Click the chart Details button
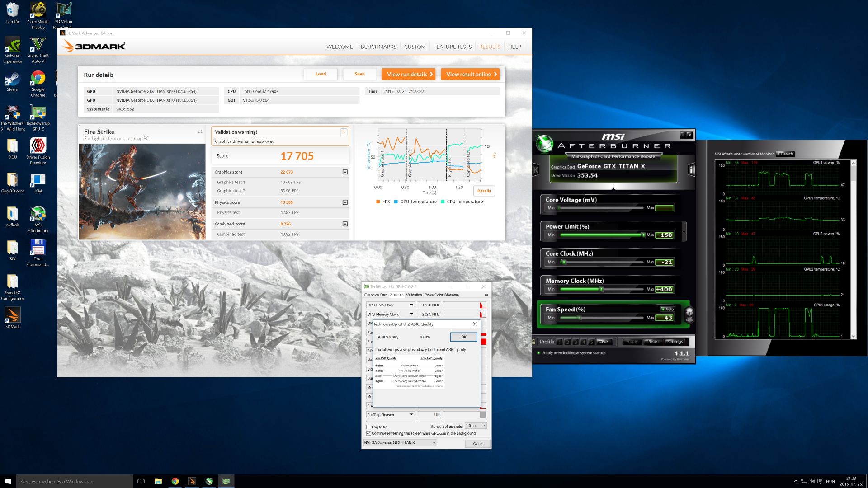This screenshot has width=868, height=488. [x=484, y=191]
